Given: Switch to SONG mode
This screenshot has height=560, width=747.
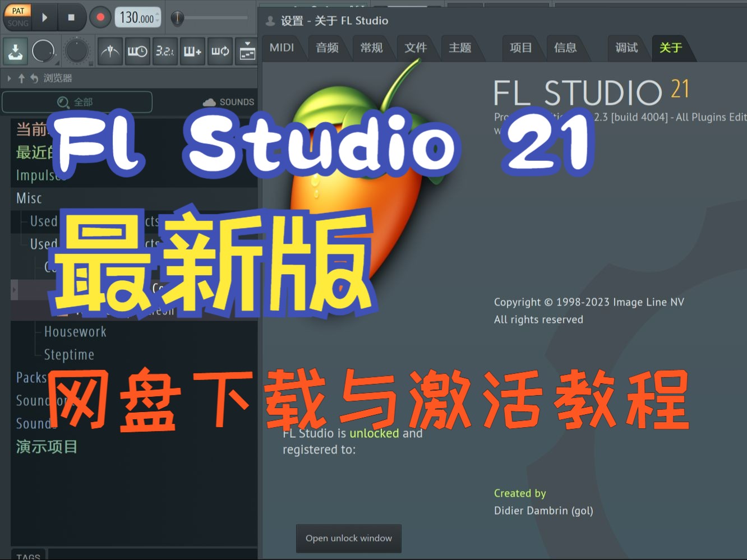Looking at the screenshot, I should pyautogui.click(x=18, y=23).
